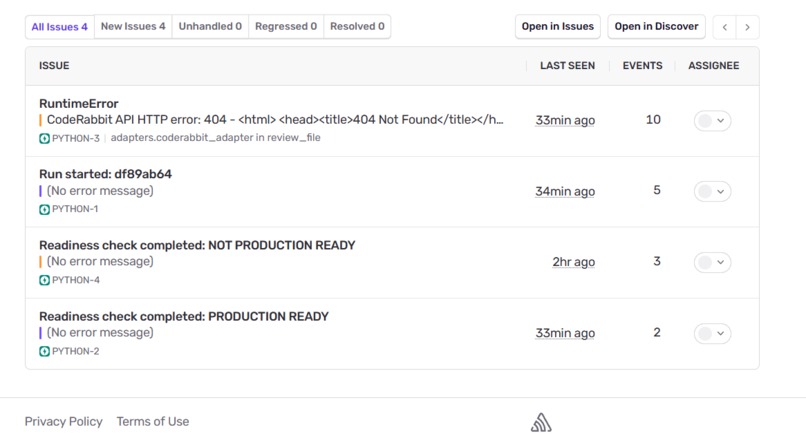Switch to the New Issues tab

pyautogui.click(x=133, y=26)
